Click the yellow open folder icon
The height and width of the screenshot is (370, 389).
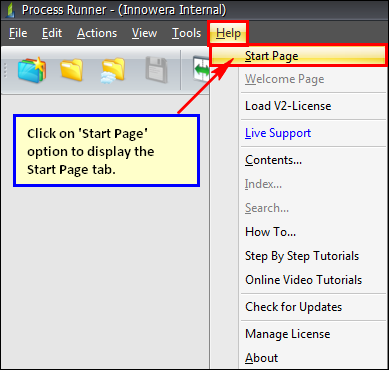coord(72,70)
